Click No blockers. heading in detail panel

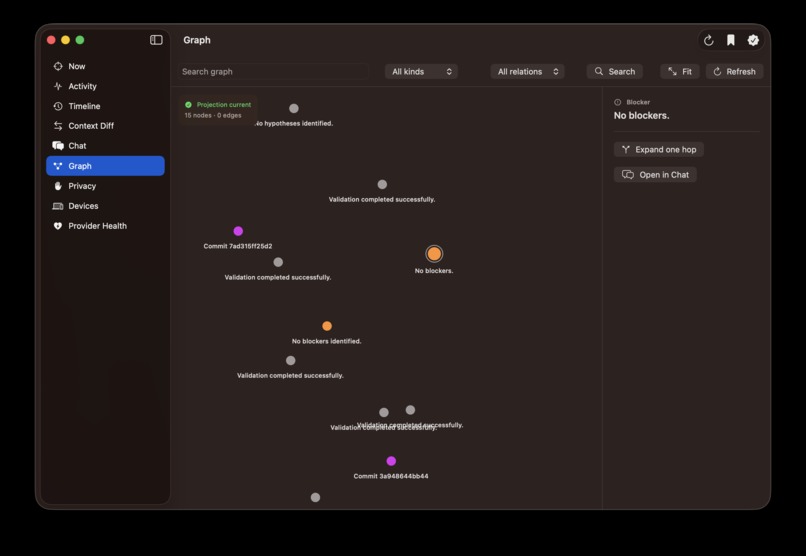click(642, 116)
